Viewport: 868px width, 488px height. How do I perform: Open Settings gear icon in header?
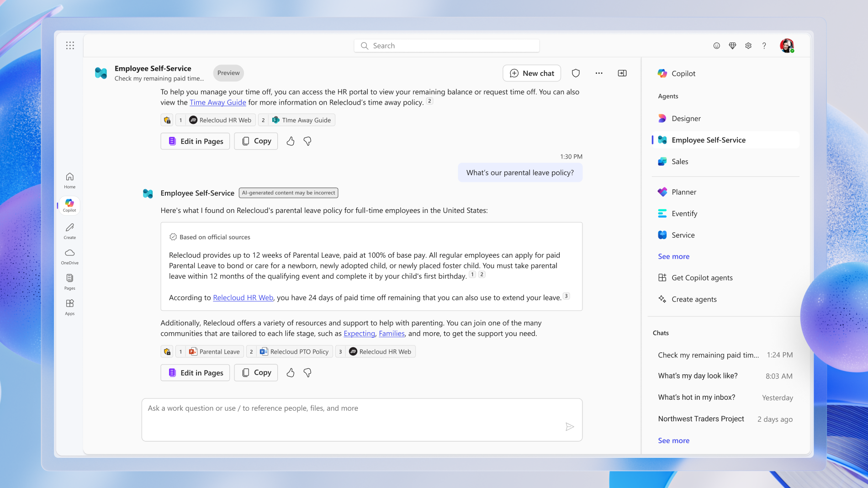748,46
